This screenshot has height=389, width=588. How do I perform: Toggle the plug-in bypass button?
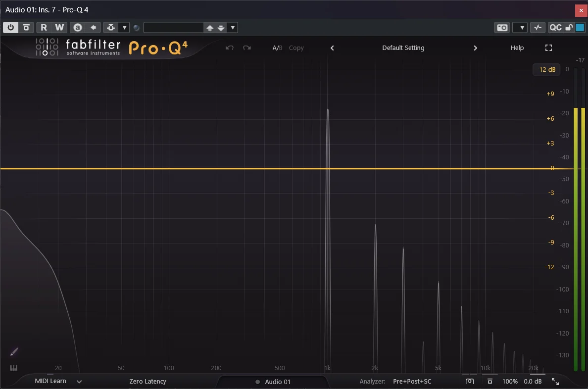pos(26,27)
